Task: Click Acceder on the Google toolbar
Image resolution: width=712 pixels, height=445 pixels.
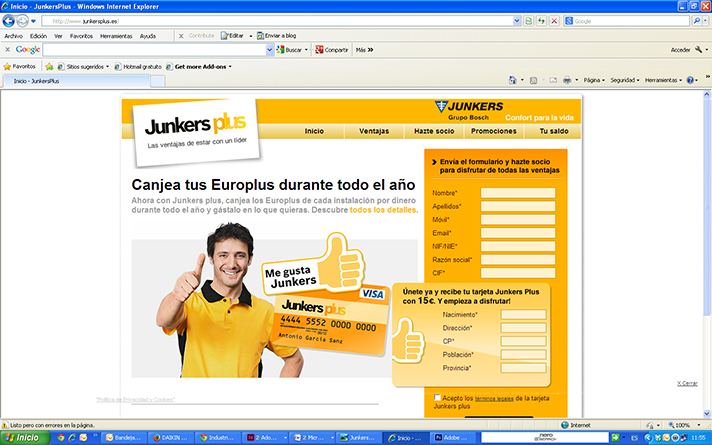Action: (680, 50)
